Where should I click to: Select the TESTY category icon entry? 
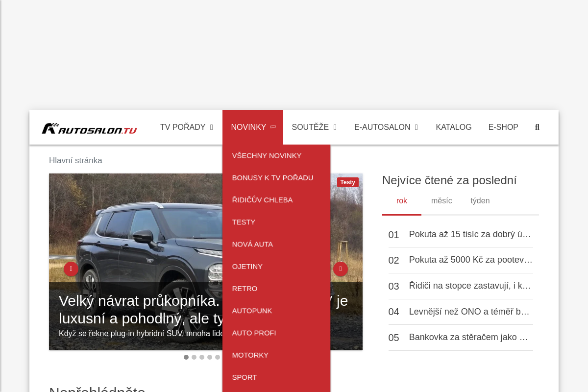(x=244, y=222)
